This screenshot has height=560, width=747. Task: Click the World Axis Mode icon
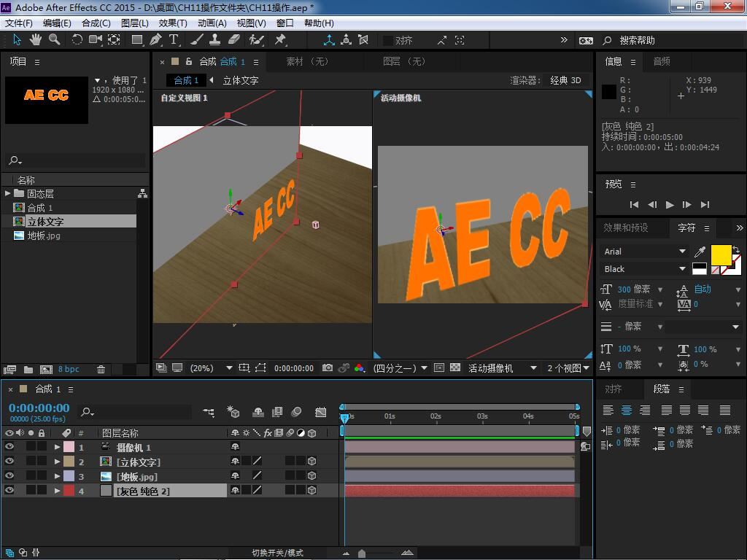(x=346, y=40)
